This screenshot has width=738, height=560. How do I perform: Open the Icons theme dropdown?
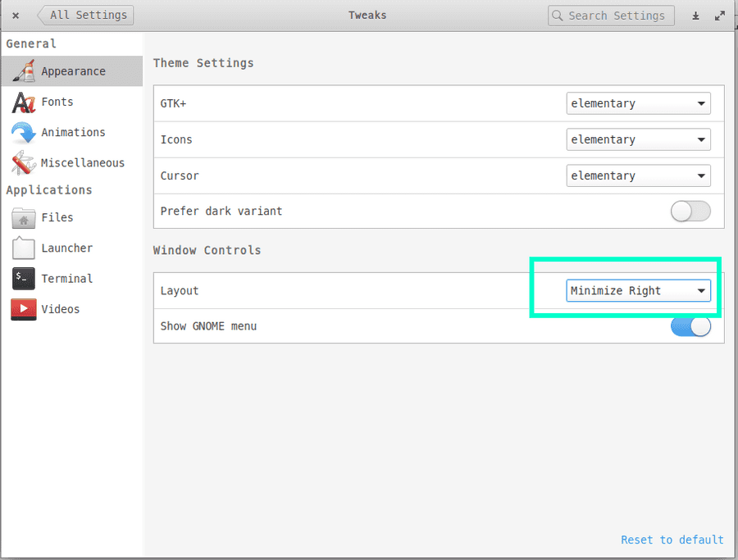point(638,139)
